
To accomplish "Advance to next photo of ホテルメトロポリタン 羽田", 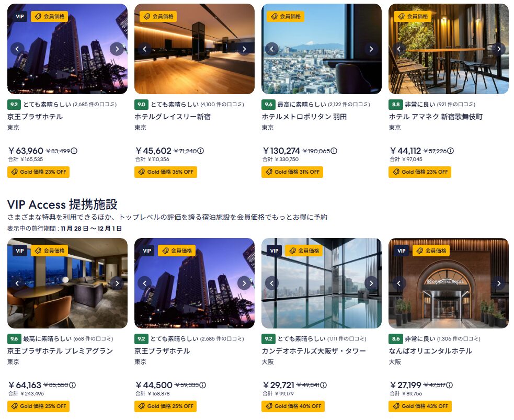I will tap(371, 49).
